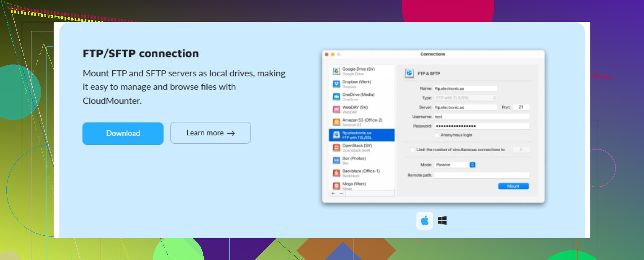Select the OpenStack (SV) connection name
The width and height of the screenshot is (644, 260).
tap(357, 146)
